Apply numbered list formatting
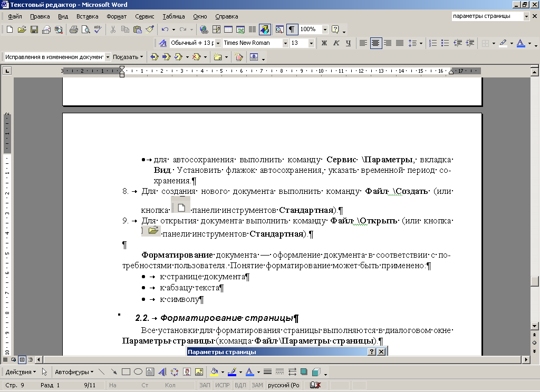This screenshot has width=540, height=392. click(x=433, y=43)
